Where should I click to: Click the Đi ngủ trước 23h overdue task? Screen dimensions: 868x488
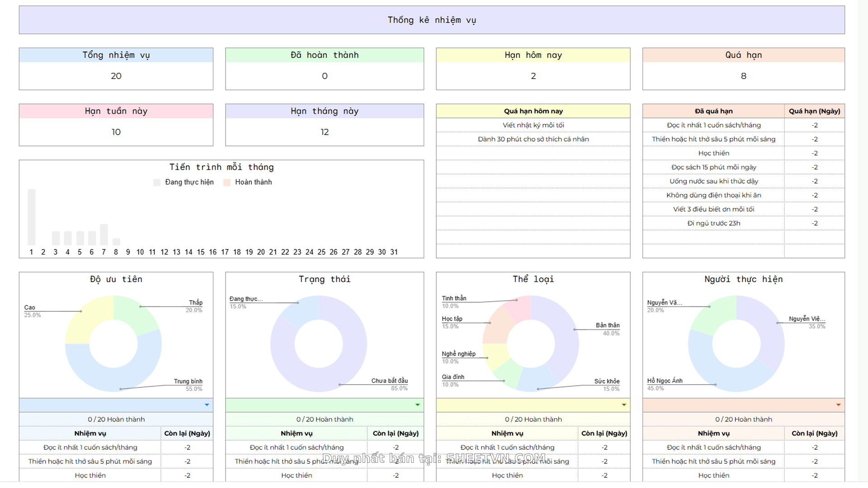[713, 223]
